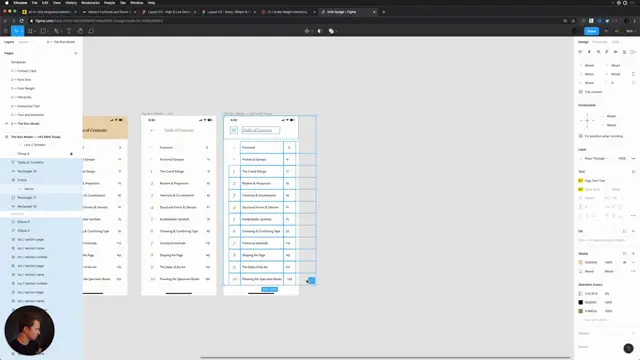Click the 83885A selection color swatch
Image resolution: width=640 pixels, height=360 pixels.
(580, 311)
